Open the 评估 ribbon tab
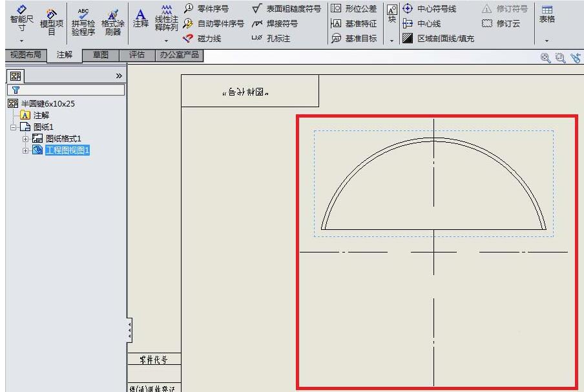The image size is (584, 392). [x=136, y=55]
